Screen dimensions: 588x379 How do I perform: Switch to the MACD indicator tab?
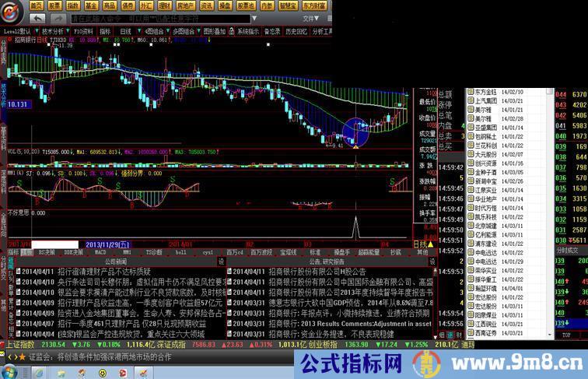(x=100, y=252)
